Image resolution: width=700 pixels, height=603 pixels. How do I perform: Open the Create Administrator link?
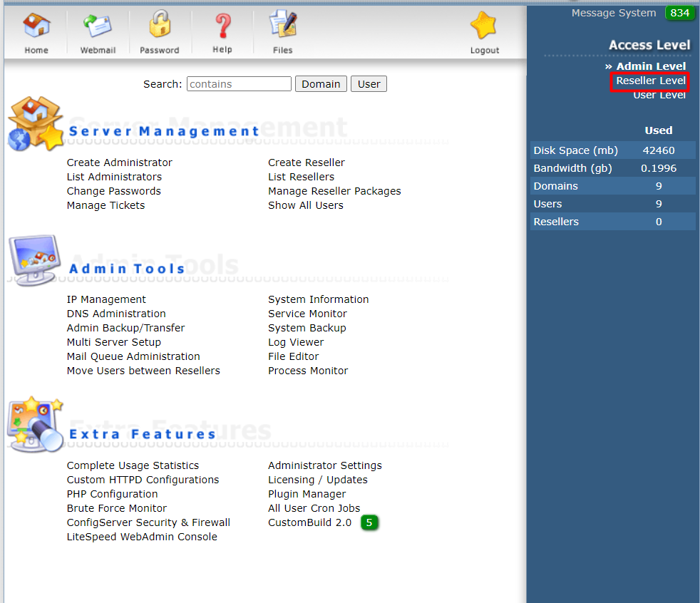(x=120, y=163)
